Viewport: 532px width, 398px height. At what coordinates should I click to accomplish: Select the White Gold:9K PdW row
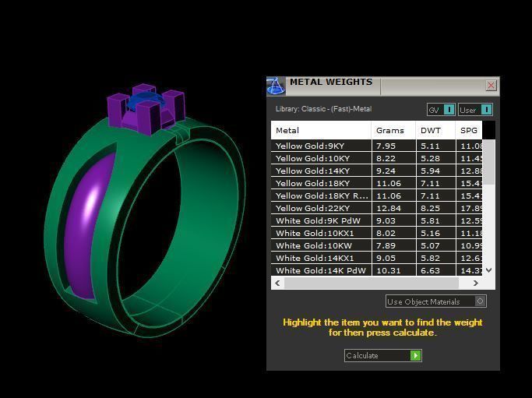376,221
